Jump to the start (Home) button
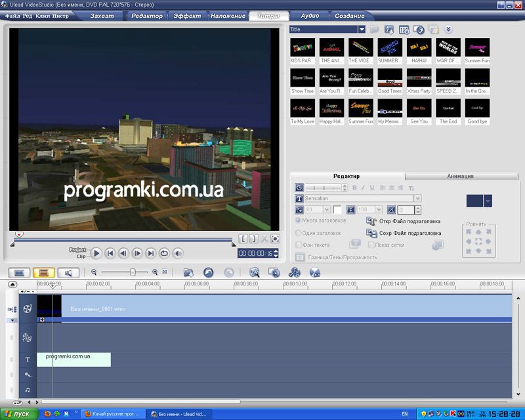Screen dimensions: 525x420 (x=110, y=253)
